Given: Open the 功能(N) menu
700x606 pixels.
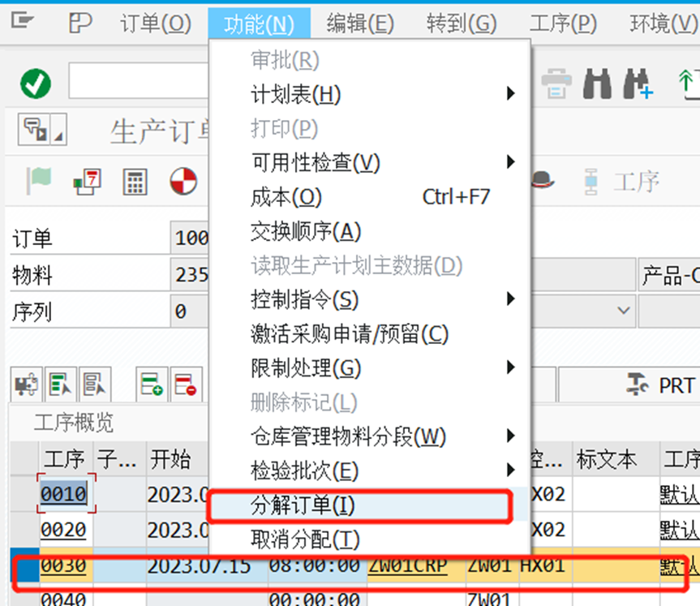Looking at the screenshot, I should pos(259,24).
